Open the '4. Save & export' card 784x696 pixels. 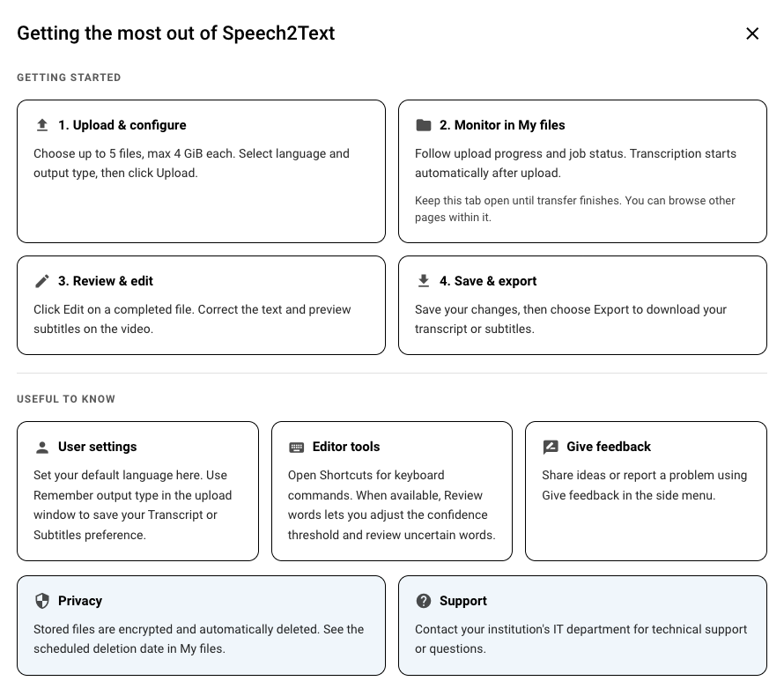[x=582, y=306]
